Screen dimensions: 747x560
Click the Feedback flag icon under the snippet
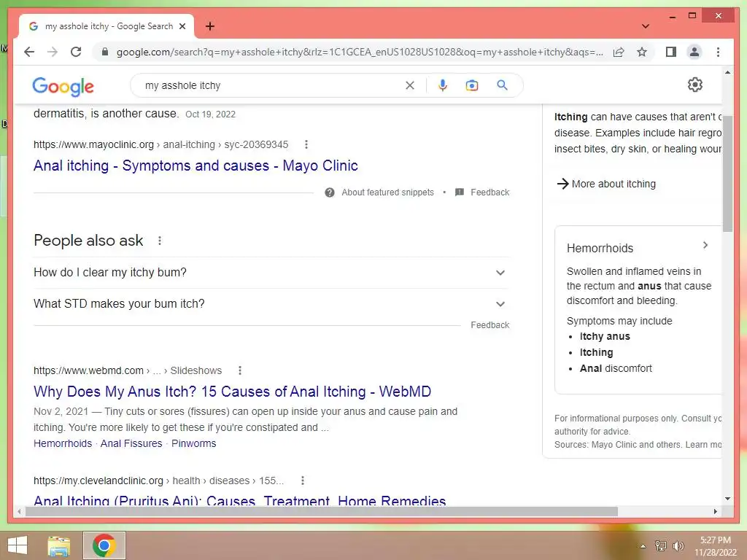tap(460, 192)
